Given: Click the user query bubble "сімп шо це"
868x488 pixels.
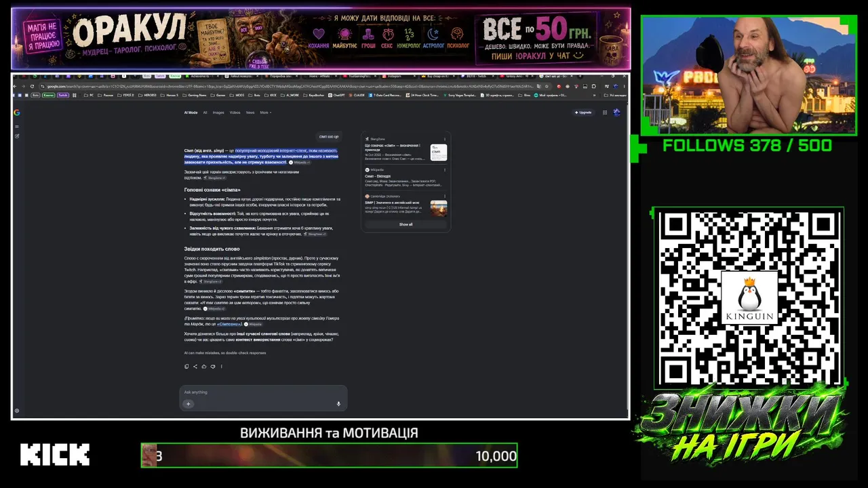Looking at the screenshot, I should coord(329,136).
